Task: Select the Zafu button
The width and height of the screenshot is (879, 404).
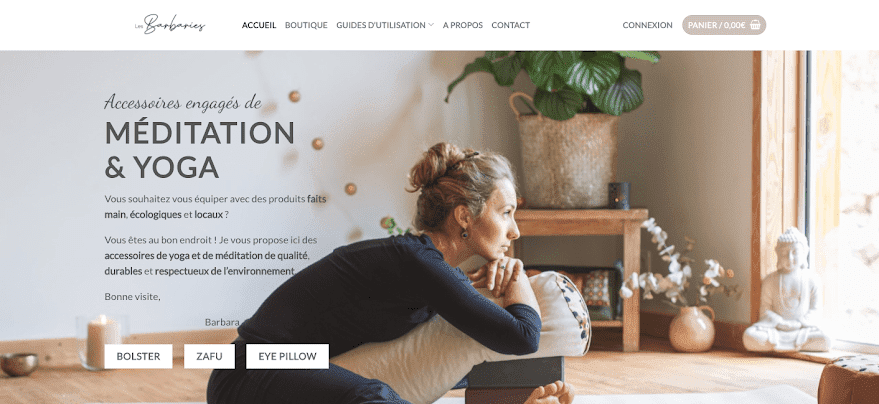Action: pos(209,356)
